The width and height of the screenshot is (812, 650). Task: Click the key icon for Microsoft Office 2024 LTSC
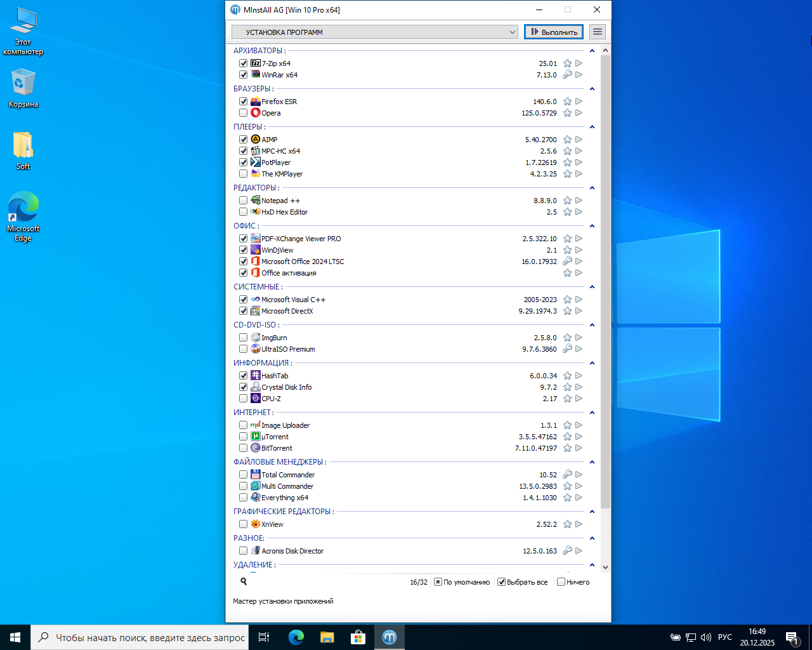click(567, 262)
